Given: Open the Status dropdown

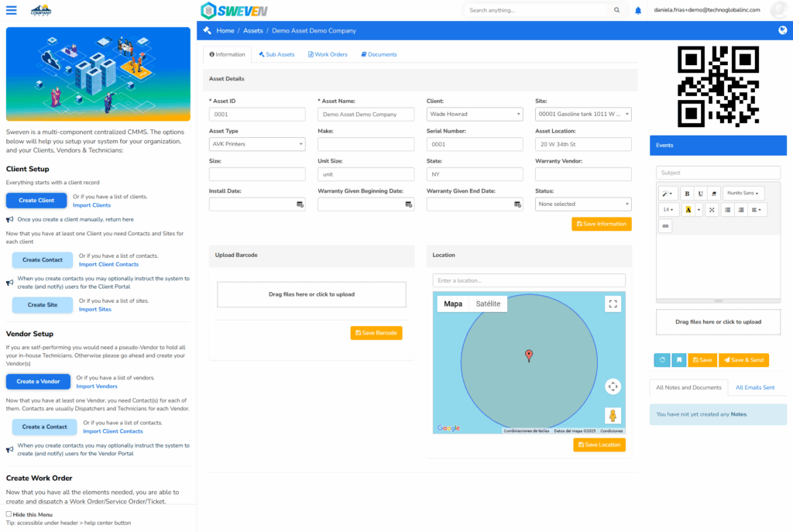Looking at the screenshot, I should (583, 204).
